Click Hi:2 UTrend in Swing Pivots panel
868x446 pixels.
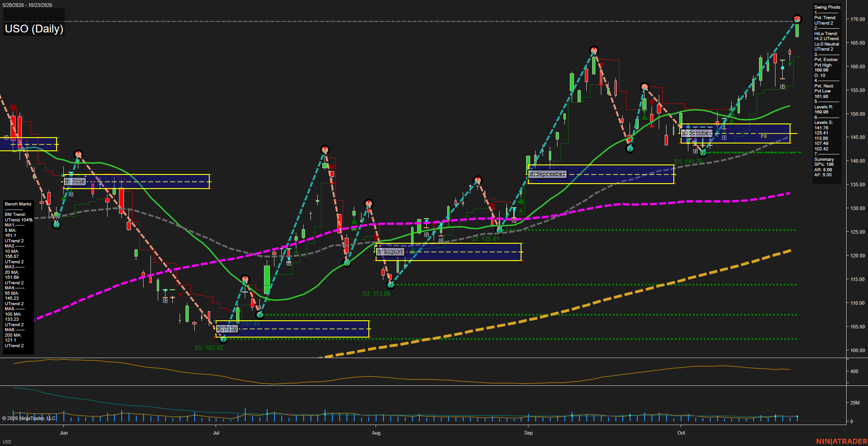pos(826,39)
